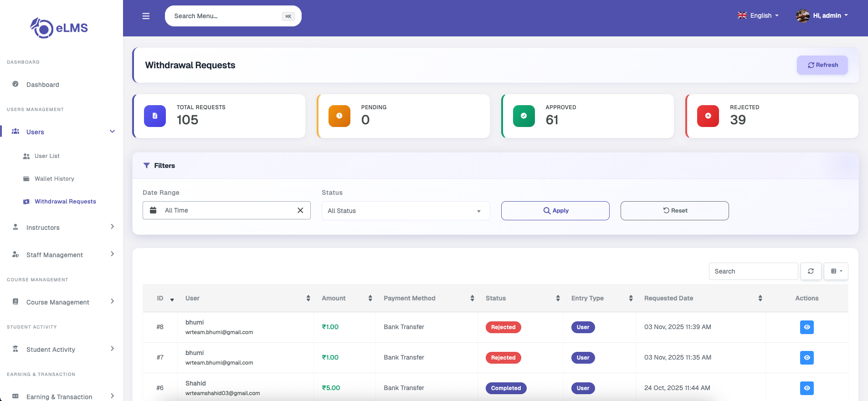Expand the Instructors sidebar menu
Viewport: 868px width, 401px height.
pos(62,228)
